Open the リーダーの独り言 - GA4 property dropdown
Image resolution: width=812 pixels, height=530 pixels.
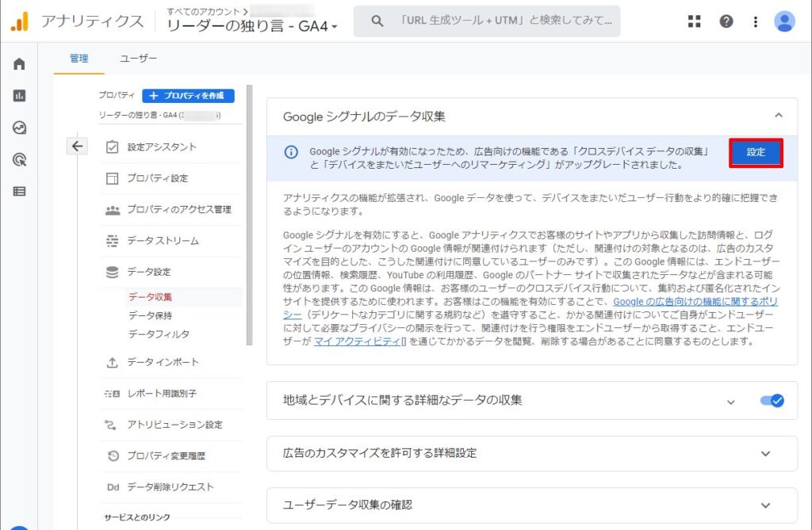pos(252,26)
